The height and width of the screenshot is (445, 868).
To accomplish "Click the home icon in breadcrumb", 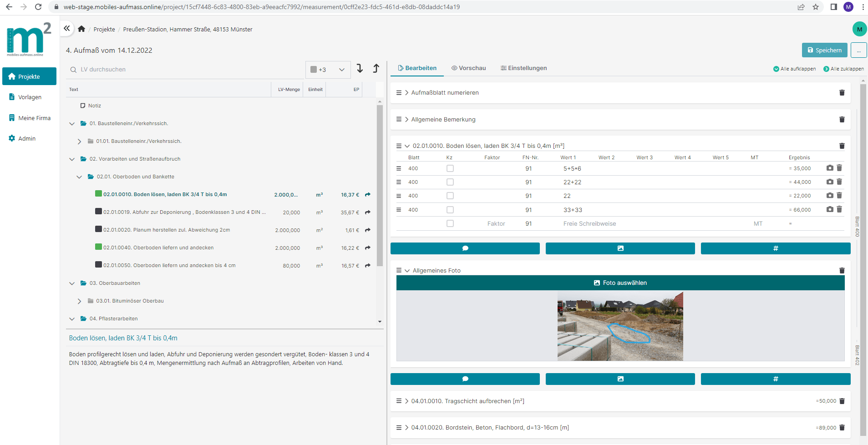I will tap(81, 29).
